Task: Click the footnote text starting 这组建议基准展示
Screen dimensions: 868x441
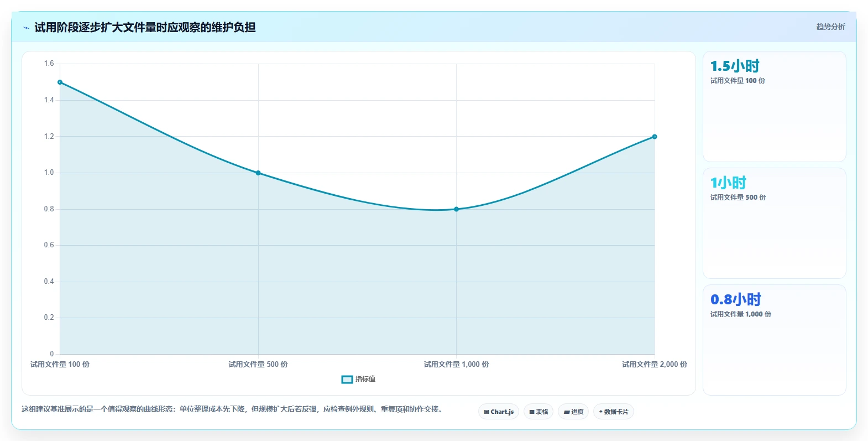Action: point(232,409)
